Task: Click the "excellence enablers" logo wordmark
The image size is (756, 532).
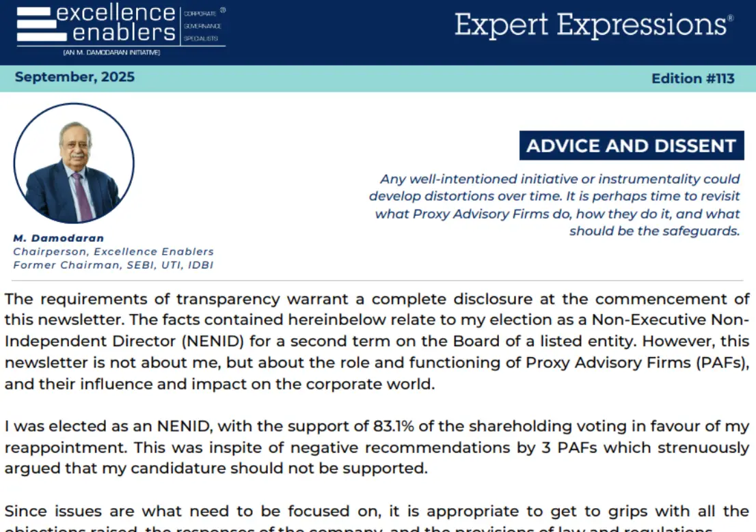Action: click(116, 23)
